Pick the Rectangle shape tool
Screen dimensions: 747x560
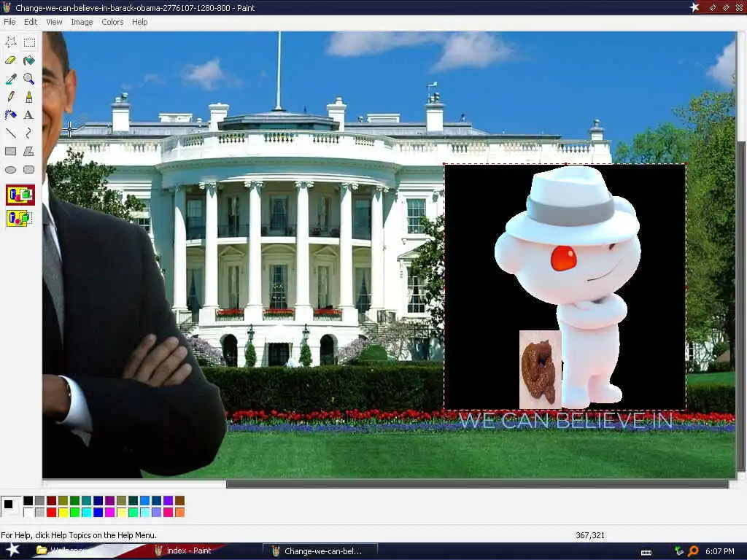pos(10,152)
